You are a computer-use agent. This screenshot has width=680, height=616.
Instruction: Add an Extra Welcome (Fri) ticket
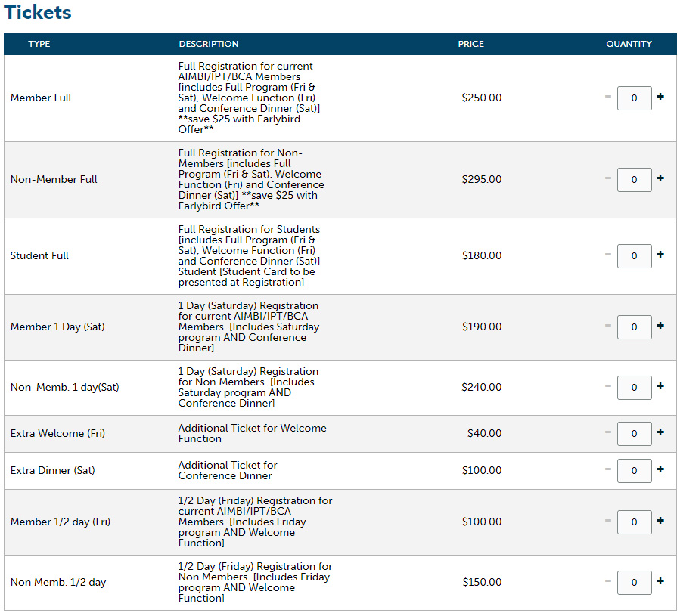point(660,432)
